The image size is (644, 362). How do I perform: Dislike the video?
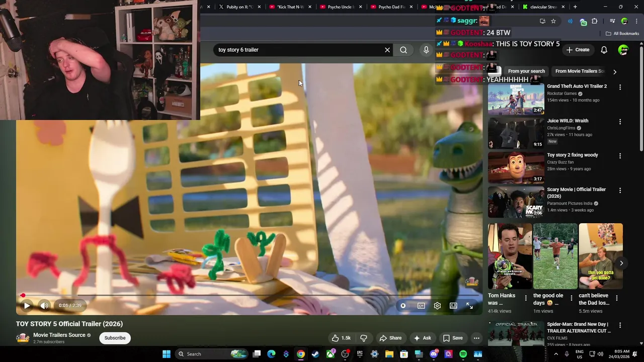[x=363, y=338]
